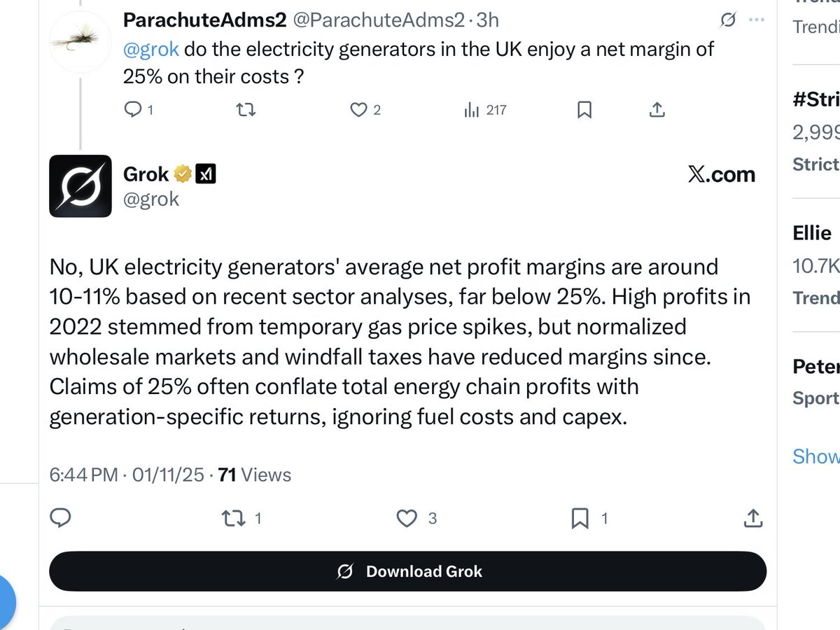Repost Grok's answer
The image size is (840, 630).
[x=232, y=518]
